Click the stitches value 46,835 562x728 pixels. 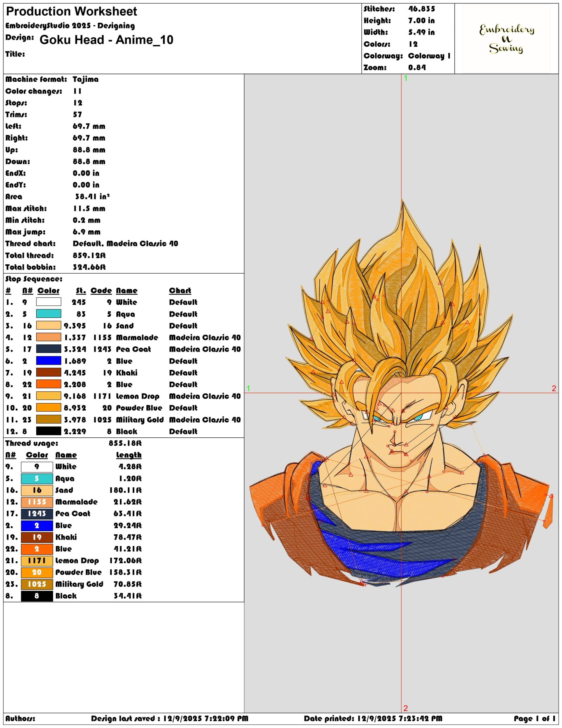coord(421,9)
